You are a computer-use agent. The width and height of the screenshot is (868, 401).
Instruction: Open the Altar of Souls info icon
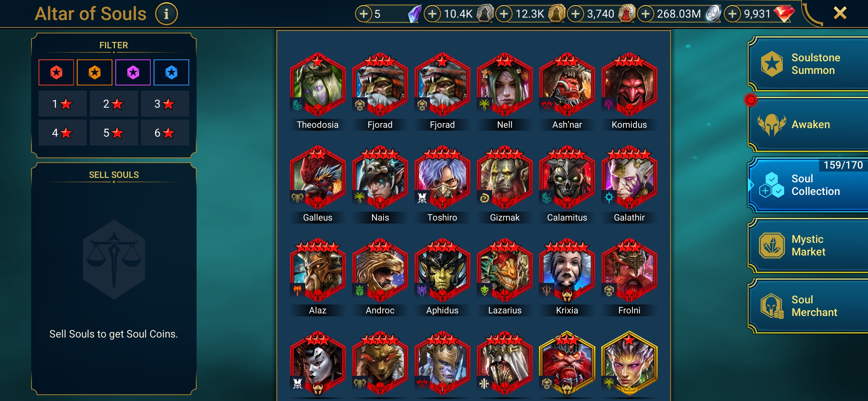(166, 14)
